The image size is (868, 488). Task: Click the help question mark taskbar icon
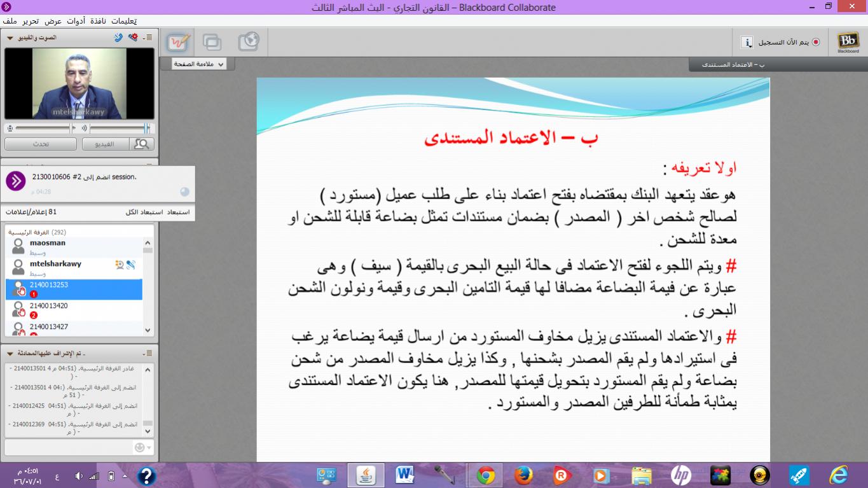point(146,476)
